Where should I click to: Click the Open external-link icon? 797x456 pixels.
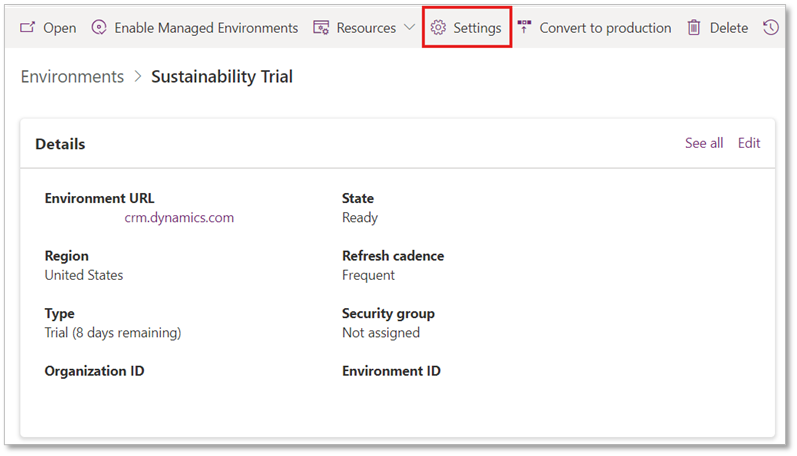click(27, 27)
